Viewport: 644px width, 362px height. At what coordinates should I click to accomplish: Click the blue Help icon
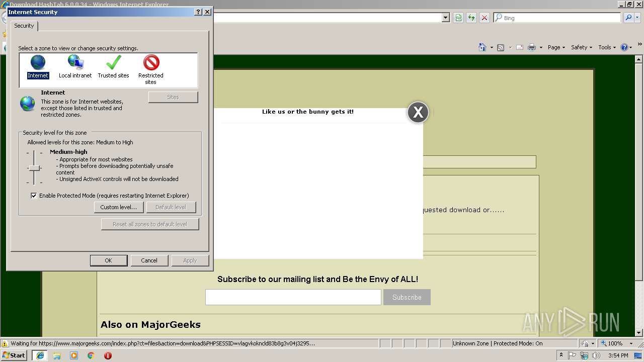[x=624, y=47]
